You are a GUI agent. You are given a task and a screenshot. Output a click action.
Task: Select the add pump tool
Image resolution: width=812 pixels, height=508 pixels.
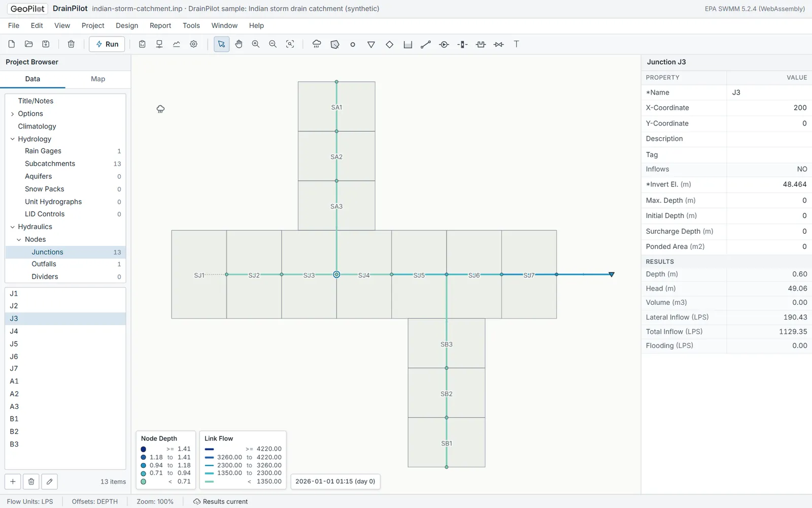(x=444, y=44)
